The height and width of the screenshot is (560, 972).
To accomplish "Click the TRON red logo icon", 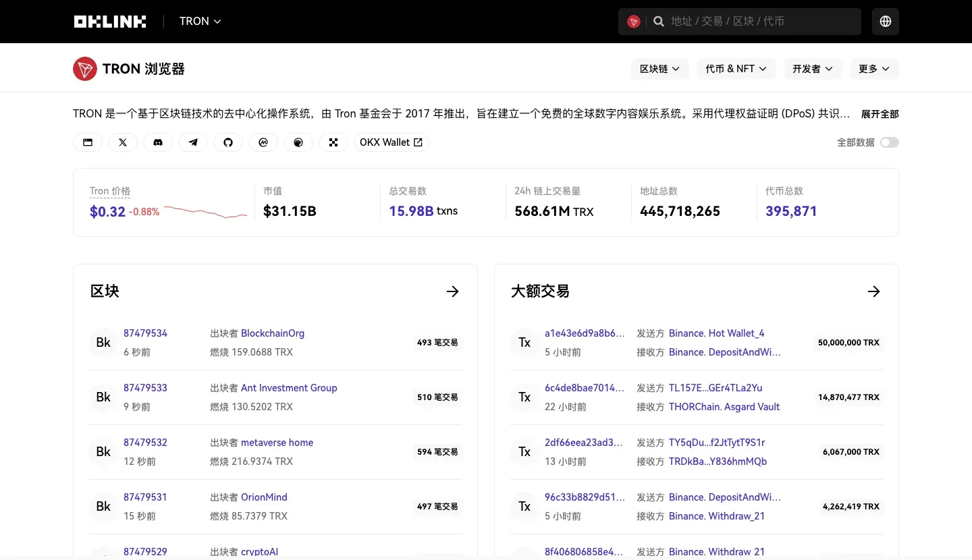I will (85, 69).
